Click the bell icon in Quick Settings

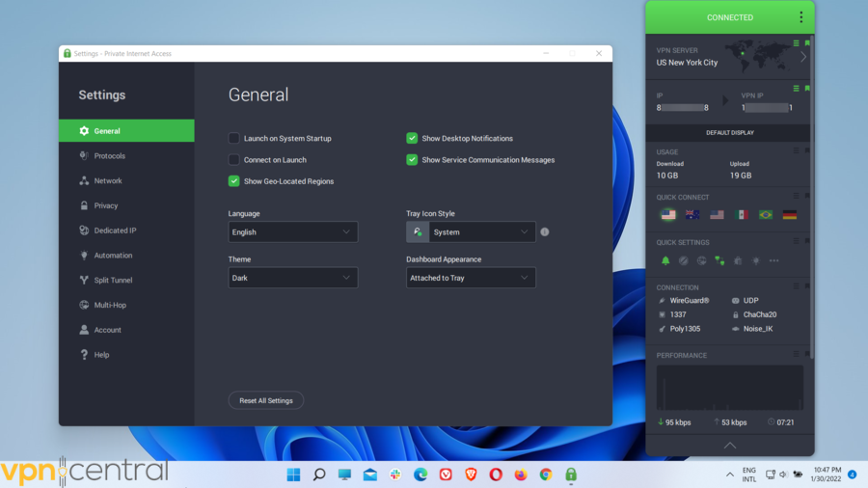pyautogui.click(x=665, y=260)
